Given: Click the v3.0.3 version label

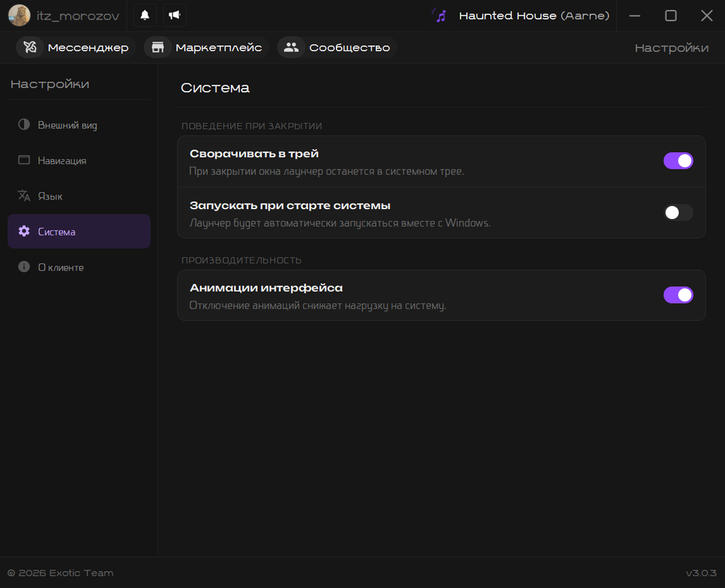Looking at the screenshot, I should pos(701,573).
